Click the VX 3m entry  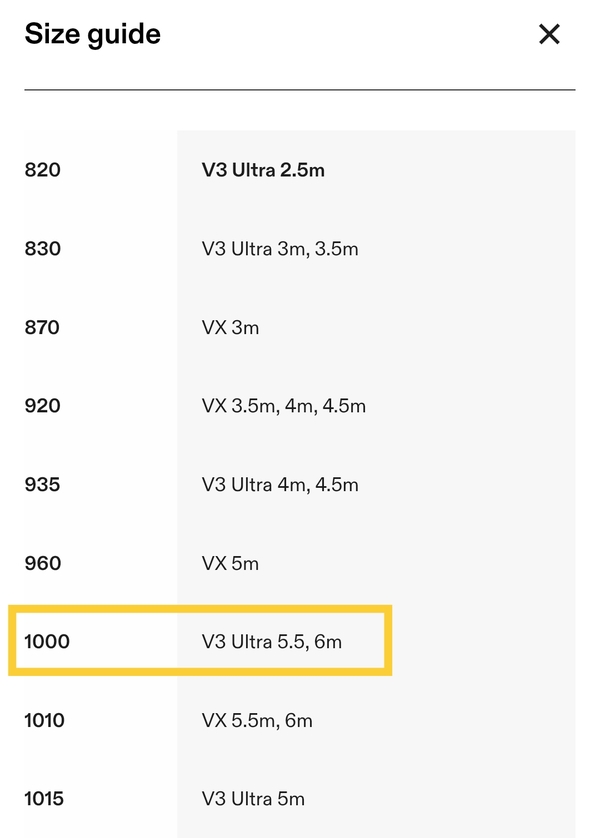pos(230,327)
